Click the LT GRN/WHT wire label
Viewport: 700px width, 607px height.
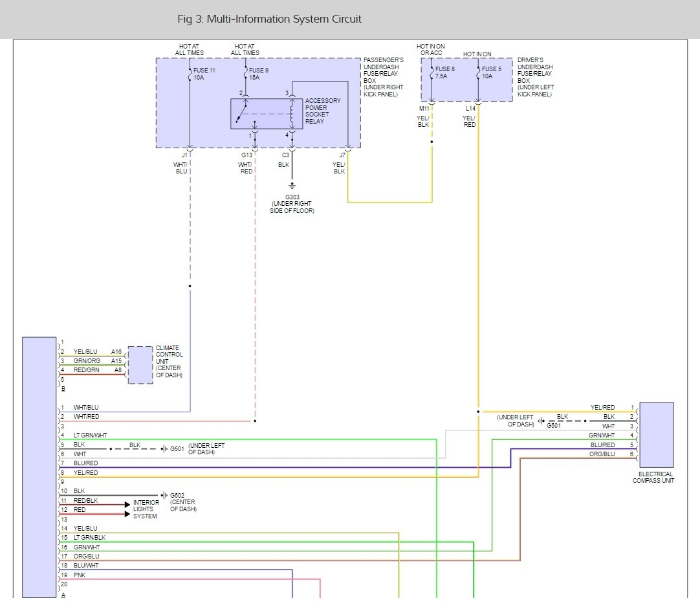[90, 435]
